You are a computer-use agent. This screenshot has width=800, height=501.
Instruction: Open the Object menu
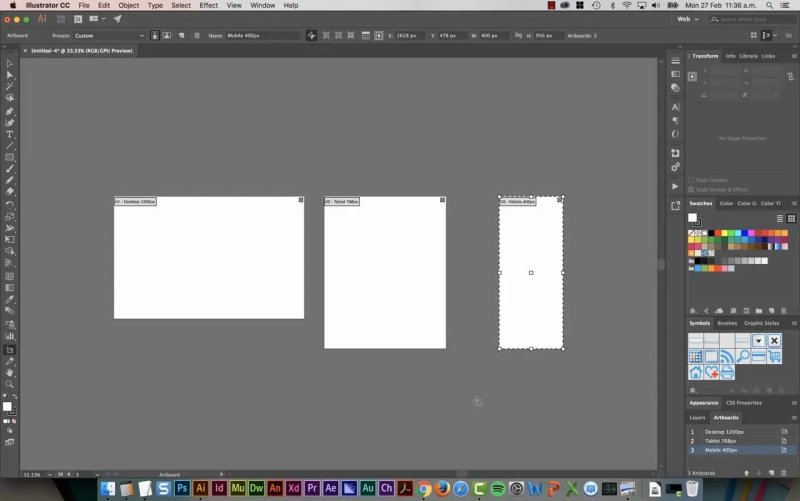click(129, 5)
